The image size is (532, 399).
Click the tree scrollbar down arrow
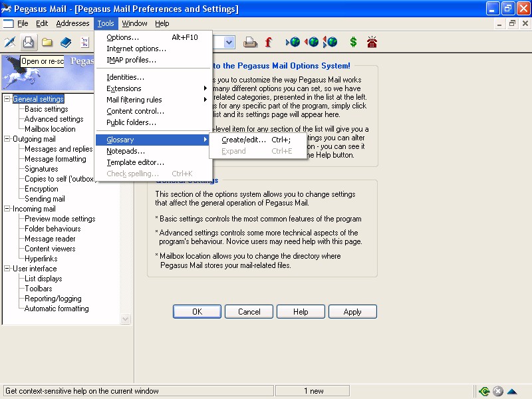tap(125, 319)
